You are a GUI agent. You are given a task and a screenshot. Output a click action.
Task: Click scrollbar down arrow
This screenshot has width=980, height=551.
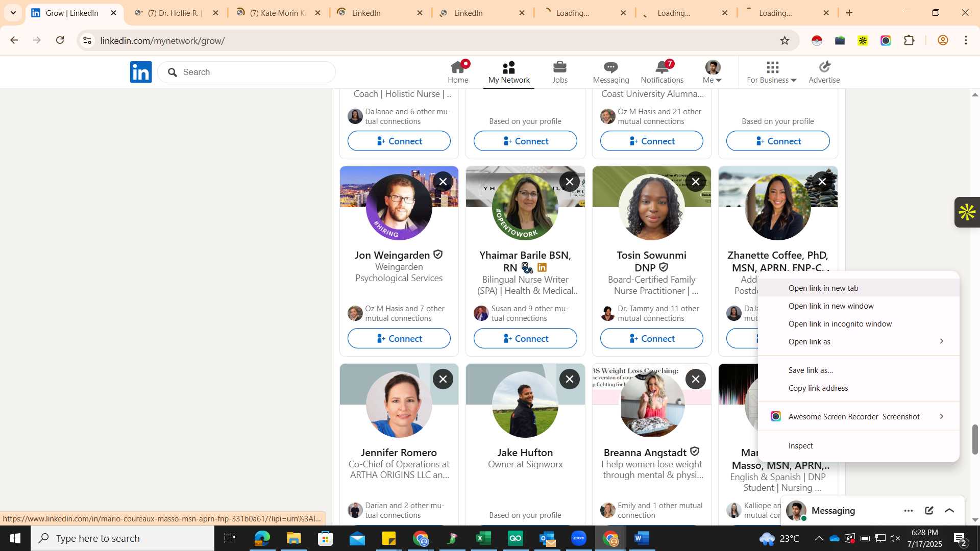click(975, 520)
